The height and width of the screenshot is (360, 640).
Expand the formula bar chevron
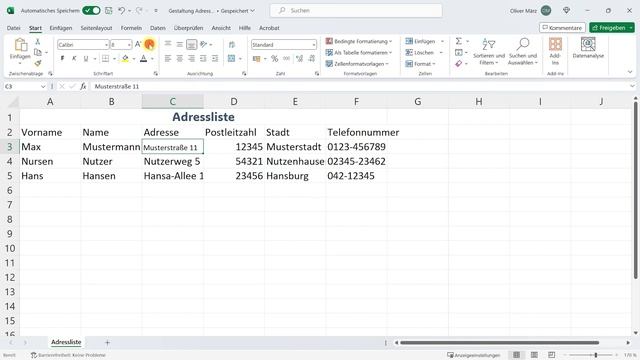(x=632, y=87)
